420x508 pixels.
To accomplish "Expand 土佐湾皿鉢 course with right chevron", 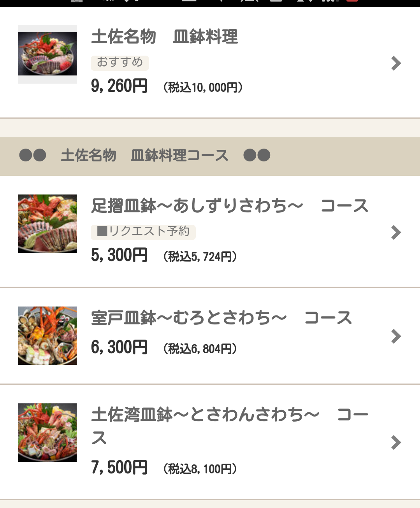I will pyautogui.click(x=396, y=442).
